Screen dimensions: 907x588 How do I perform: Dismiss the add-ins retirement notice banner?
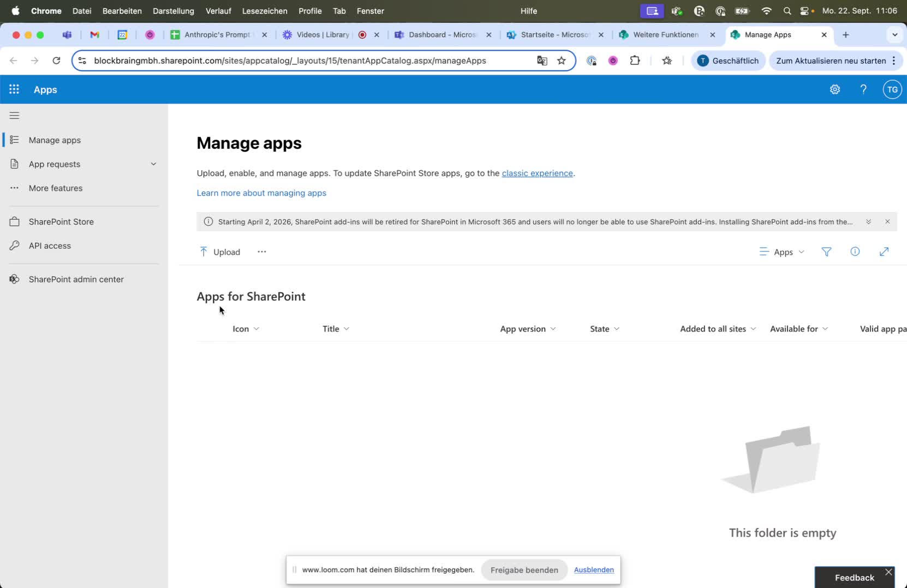click(x=887, y=221)
